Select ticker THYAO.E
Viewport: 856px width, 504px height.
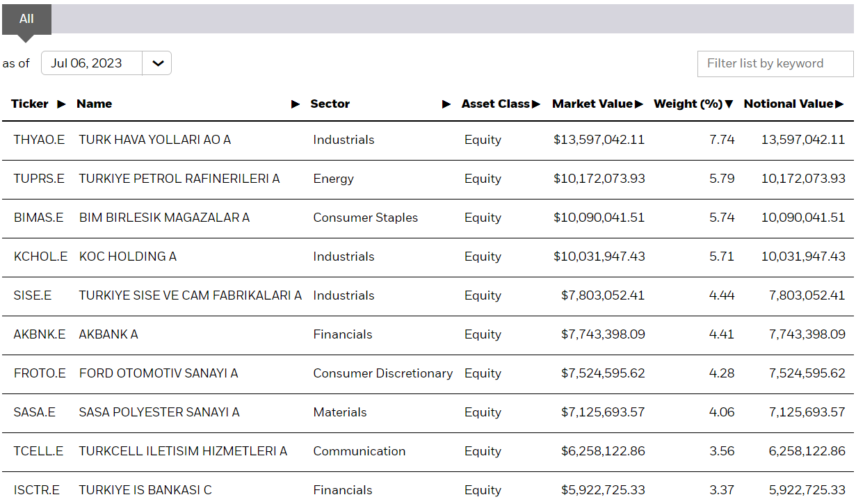point(39,140)
